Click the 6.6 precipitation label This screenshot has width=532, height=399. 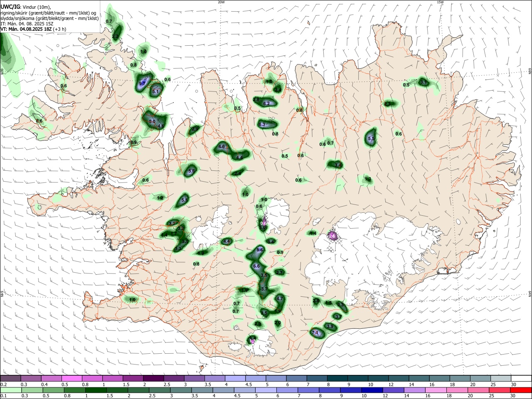pyautogui.click(x=256, y=266)
